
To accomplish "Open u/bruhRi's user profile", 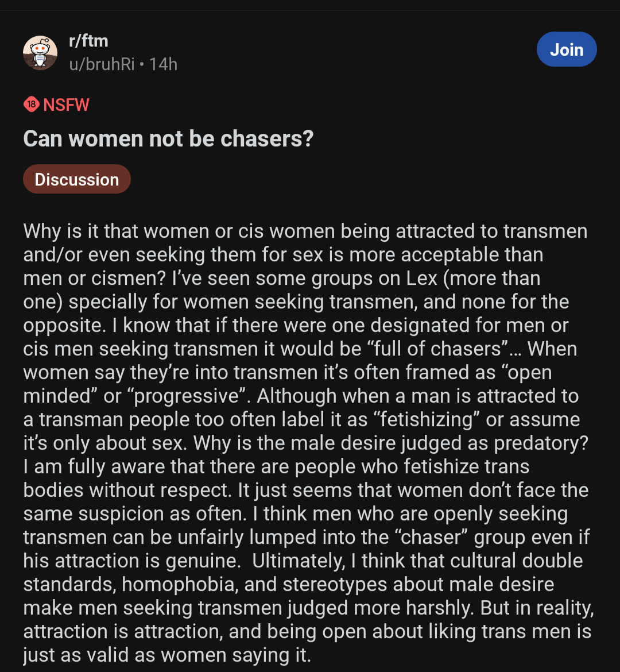I will (102, 64).
